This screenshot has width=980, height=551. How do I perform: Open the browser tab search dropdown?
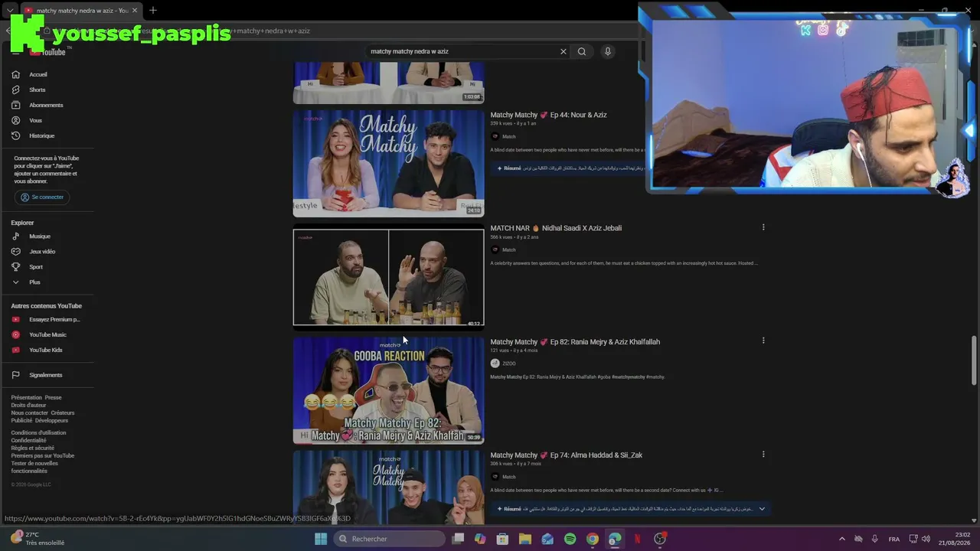click(x=10, y=10)
